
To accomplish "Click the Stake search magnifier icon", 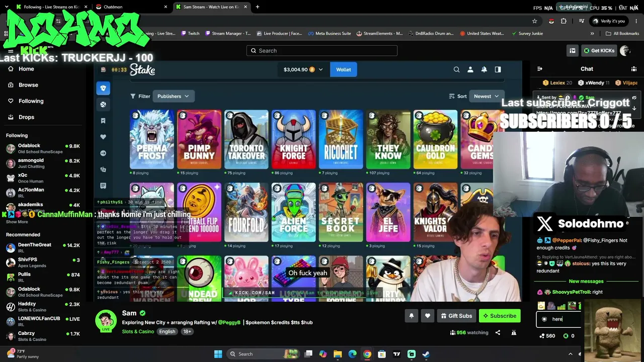I will coord(456,69).
